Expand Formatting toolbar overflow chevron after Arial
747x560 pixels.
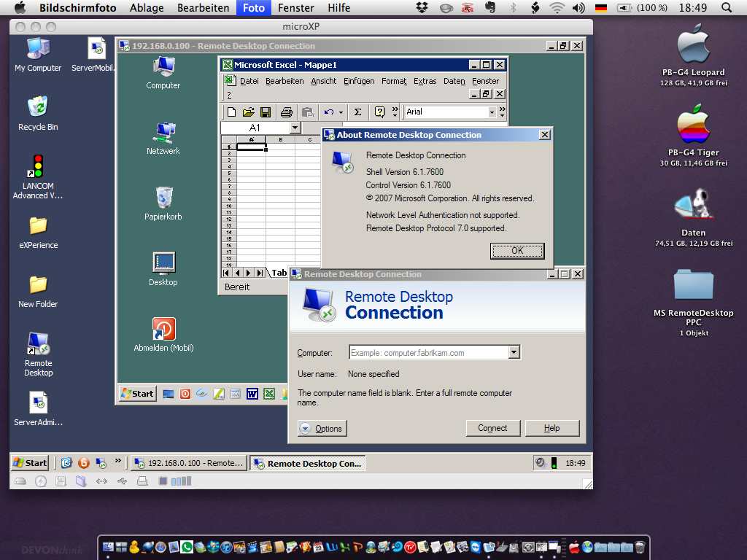pos(502,112)
